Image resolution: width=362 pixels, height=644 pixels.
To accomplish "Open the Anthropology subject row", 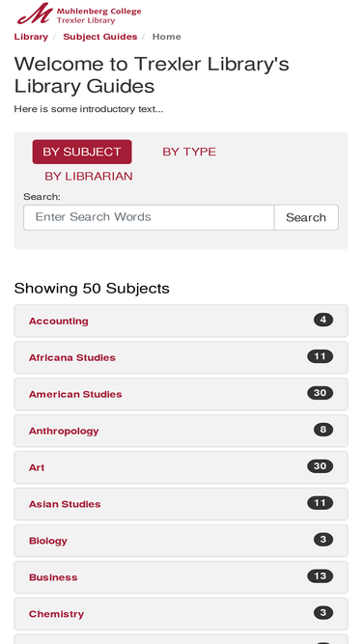I will point(181,431).
